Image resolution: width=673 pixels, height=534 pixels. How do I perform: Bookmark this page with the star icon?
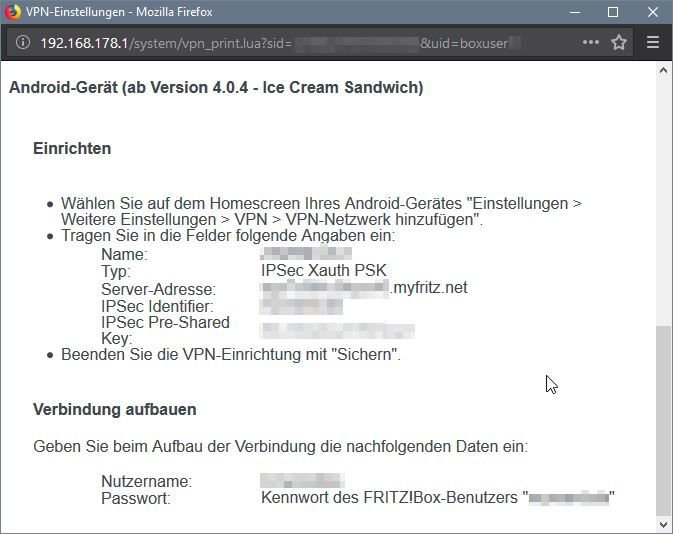[618, 42]
